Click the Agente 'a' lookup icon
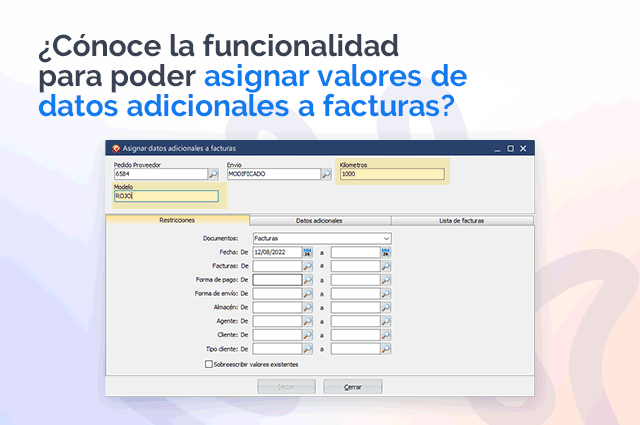This screenshot has width=640, height=425. click(x=385, y=322)
